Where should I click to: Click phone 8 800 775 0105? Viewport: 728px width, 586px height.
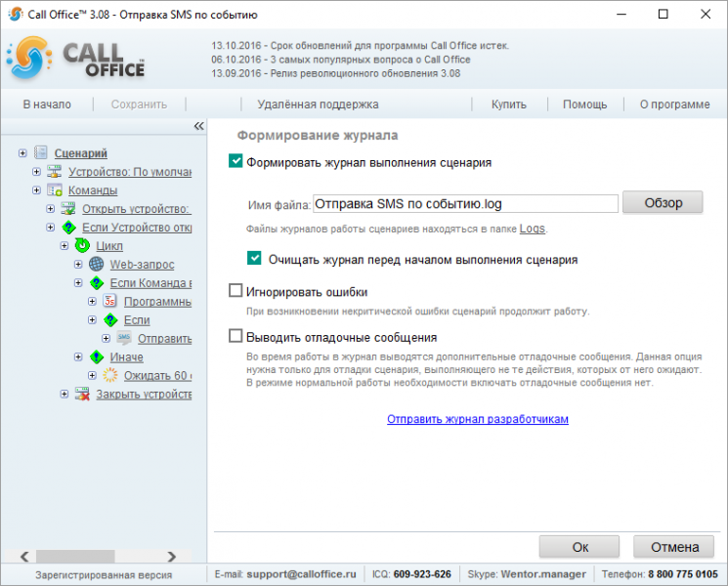[683, 574]
